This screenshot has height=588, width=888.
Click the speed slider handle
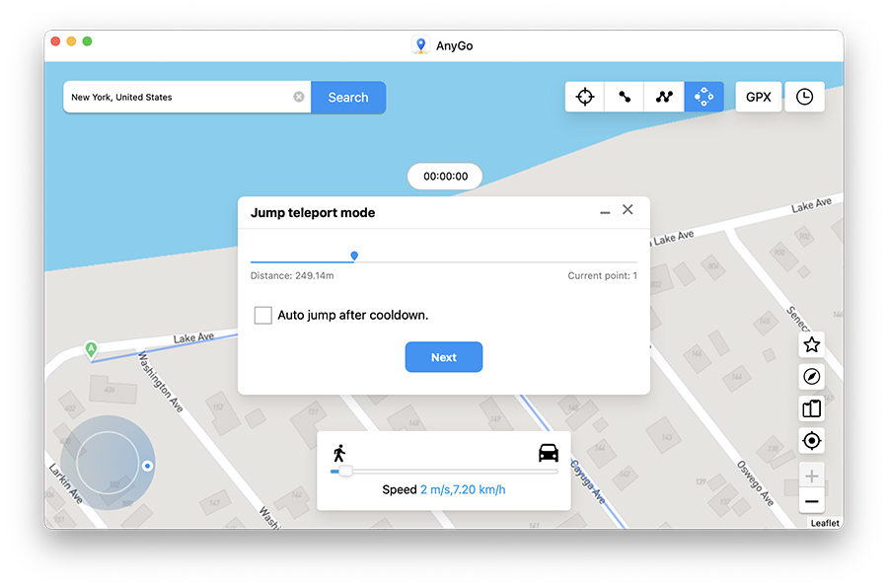[x=345, y=472]
